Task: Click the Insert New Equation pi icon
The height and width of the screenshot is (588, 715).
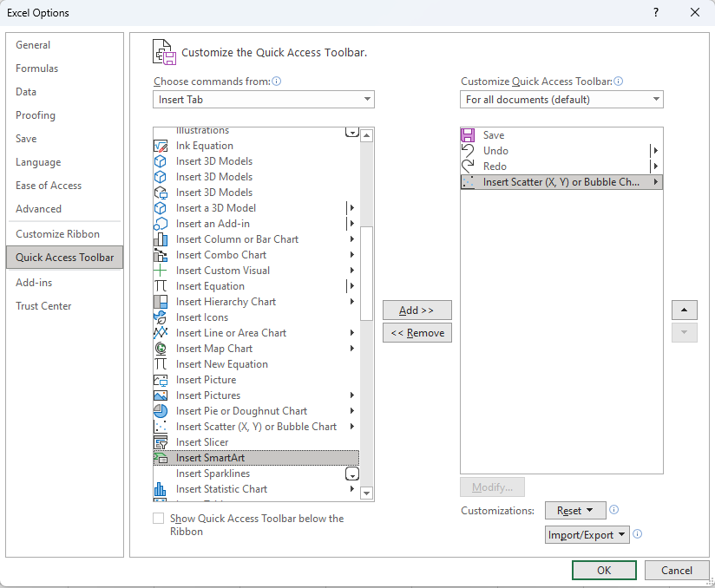Action: click(161, 364)
